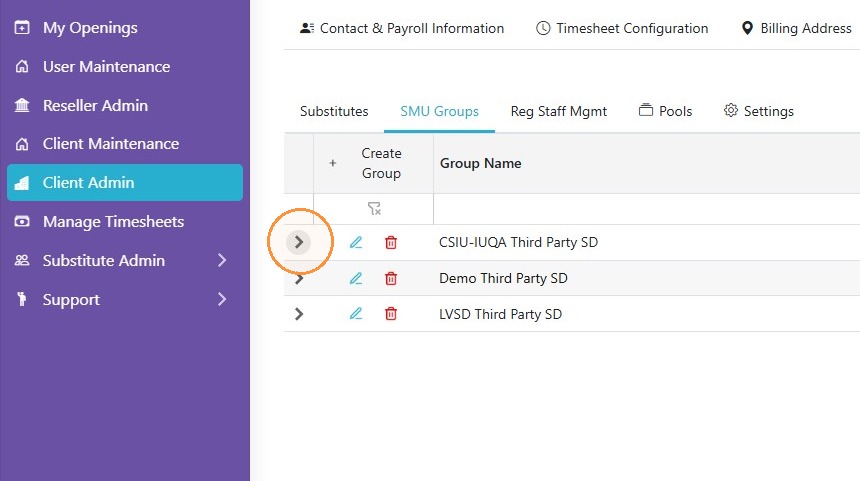Click Manage Timesheets money icon

[x=22, y=222]
